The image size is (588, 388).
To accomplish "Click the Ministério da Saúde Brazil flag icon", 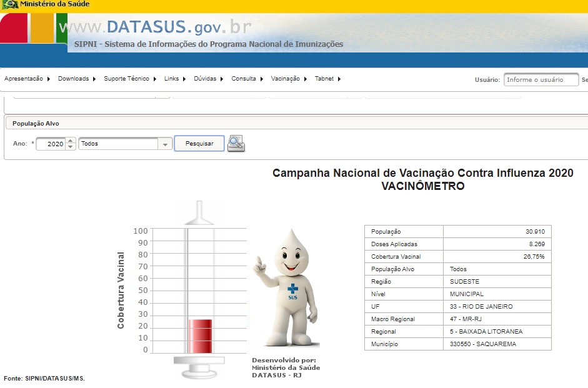I will [x=10, y=4].
